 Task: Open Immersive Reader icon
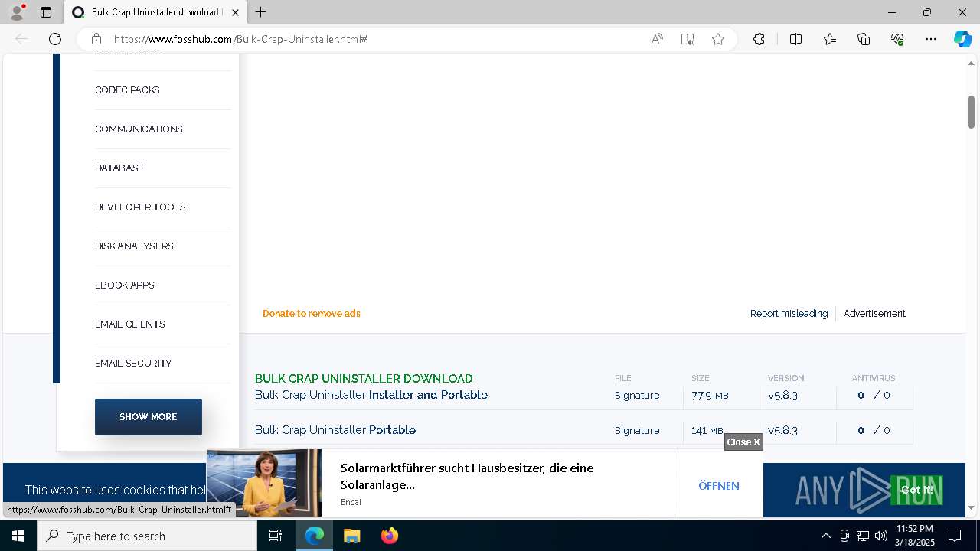[x=688, y=39]
